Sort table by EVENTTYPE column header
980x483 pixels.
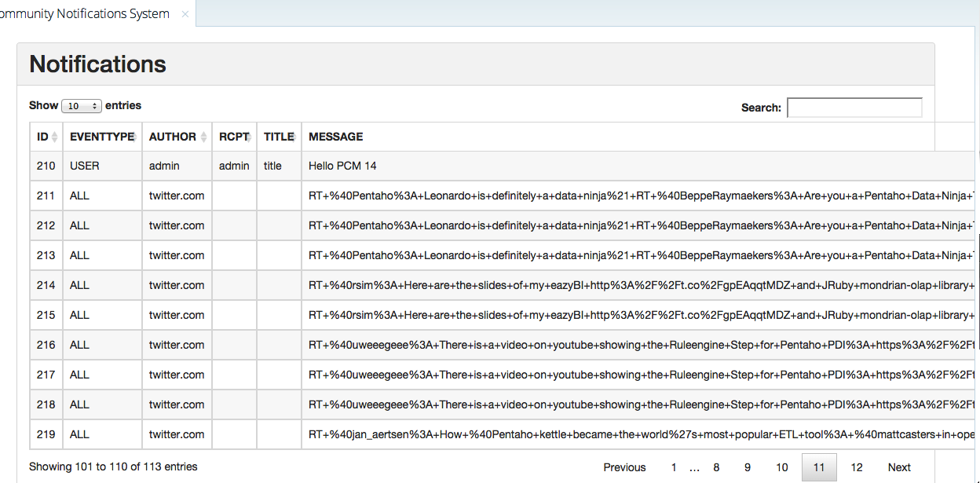coord(102,137)
